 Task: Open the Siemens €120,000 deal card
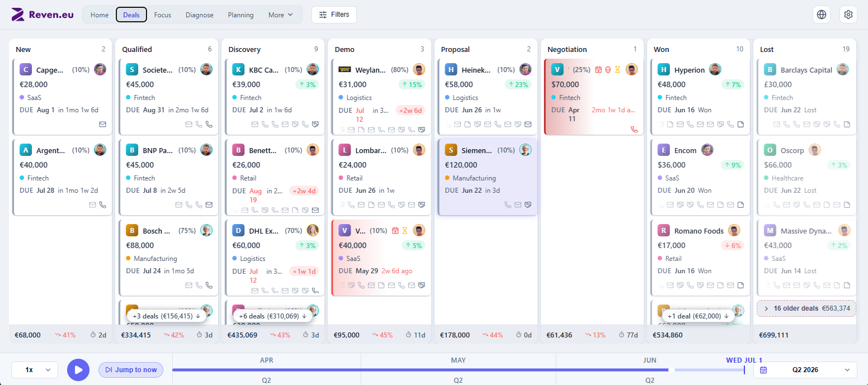pyautogui.click(x=487, y=177)
